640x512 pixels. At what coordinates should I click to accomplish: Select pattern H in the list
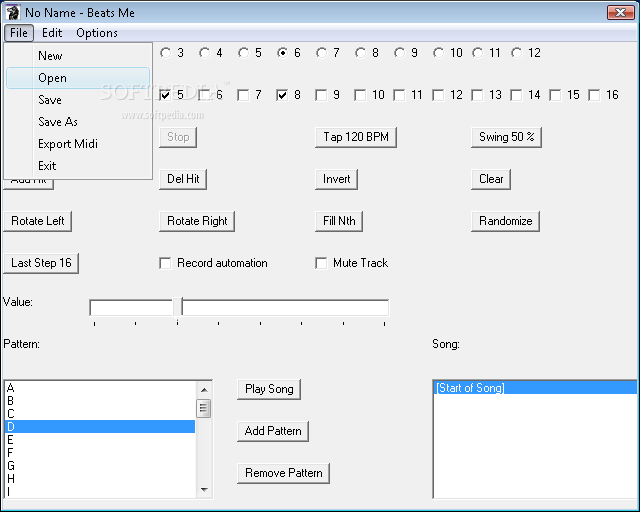pos(100,479)
